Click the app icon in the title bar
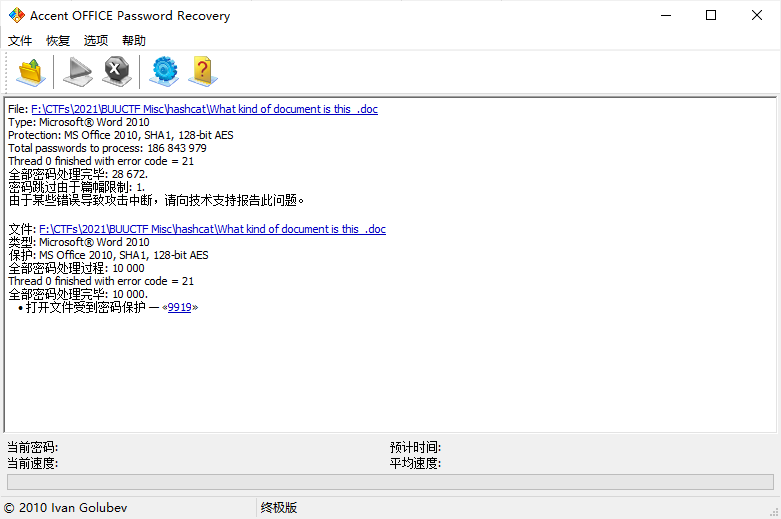Viewport: 781px width, 519px height. coord(16,16)
